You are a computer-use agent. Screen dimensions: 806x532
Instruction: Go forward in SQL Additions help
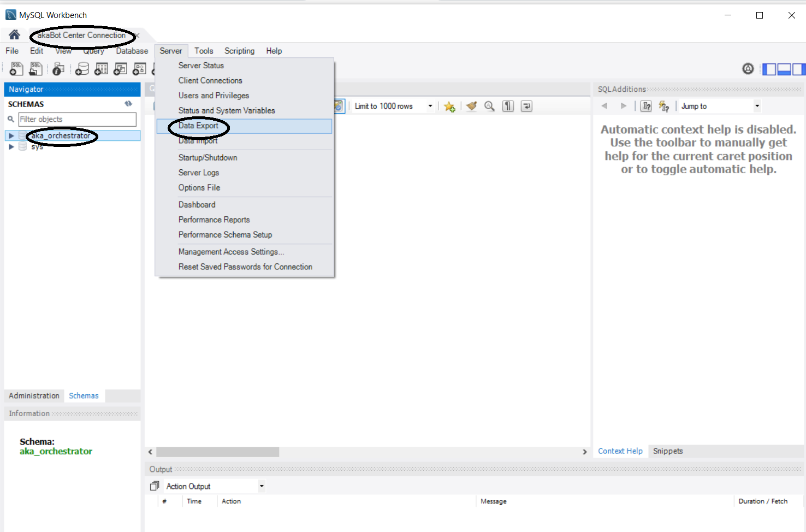(x=624, y=106)
